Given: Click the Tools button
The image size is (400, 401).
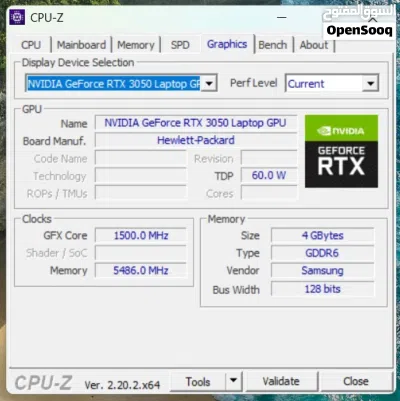Looking at the screenshot, I should (x=198, y=382).
